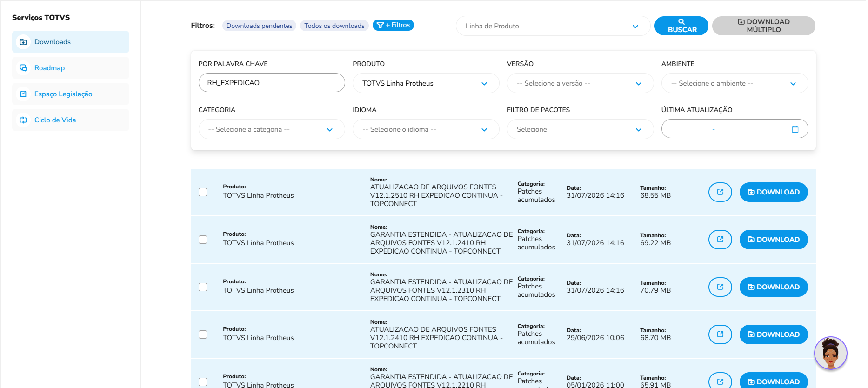The width and height of the screenshot is (868, 388).
Task: Download the 68.70 MB V12.1.2410 package
Action: click(774, 334)
